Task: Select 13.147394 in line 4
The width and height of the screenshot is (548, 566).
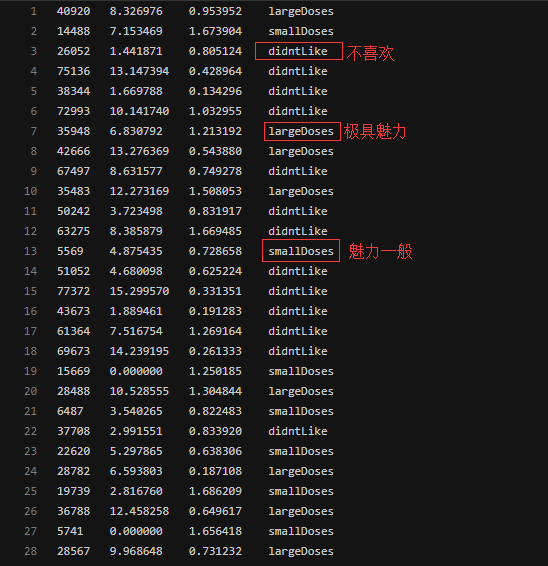Action: tap(139, 71)
